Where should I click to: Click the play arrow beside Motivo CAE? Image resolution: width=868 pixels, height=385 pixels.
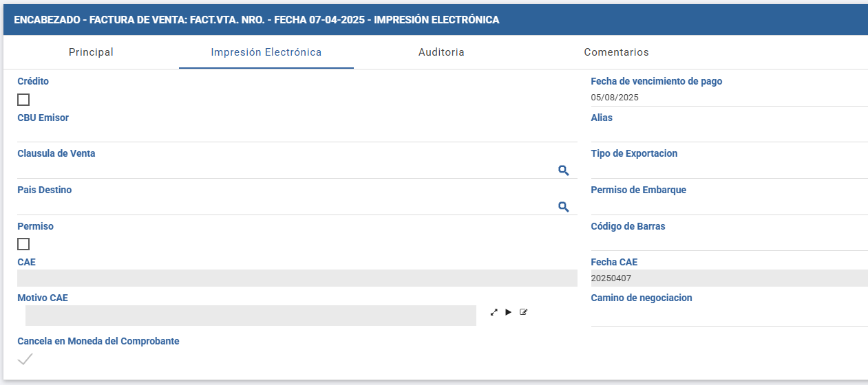(x=508, y=312)
